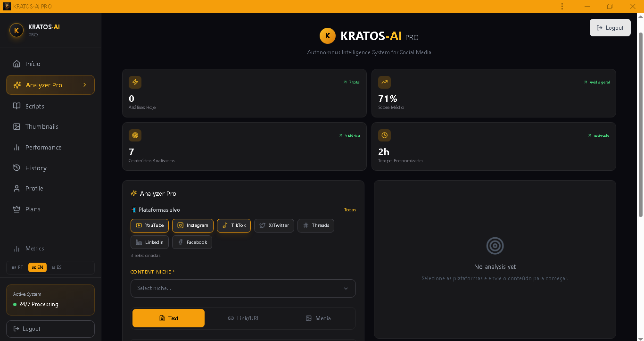Expand the Analyzer Pro sidebar chevron
The image size is (644, 341).
pos(85,85)
